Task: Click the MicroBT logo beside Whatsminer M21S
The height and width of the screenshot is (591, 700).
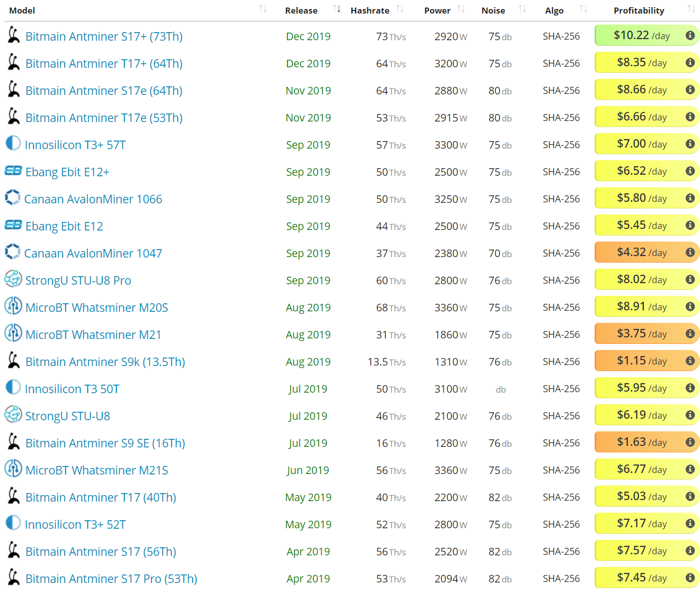Action: (13, 468)
